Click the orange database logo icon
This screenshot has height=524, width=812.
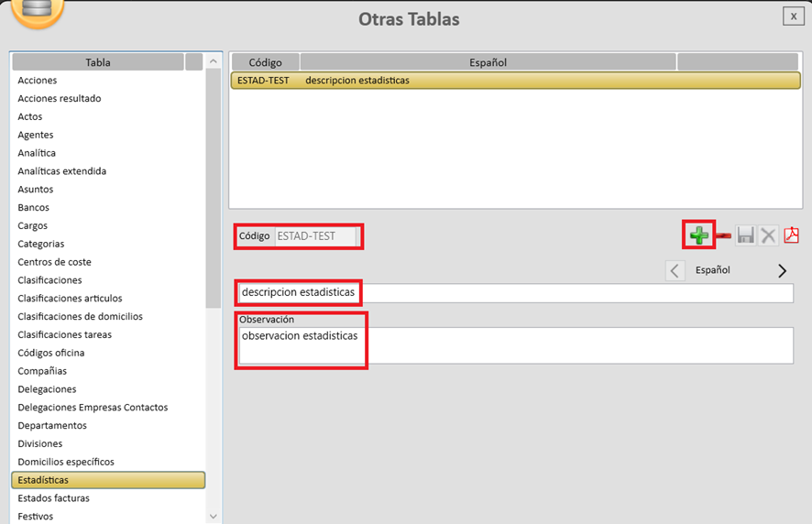coord(38,9)
